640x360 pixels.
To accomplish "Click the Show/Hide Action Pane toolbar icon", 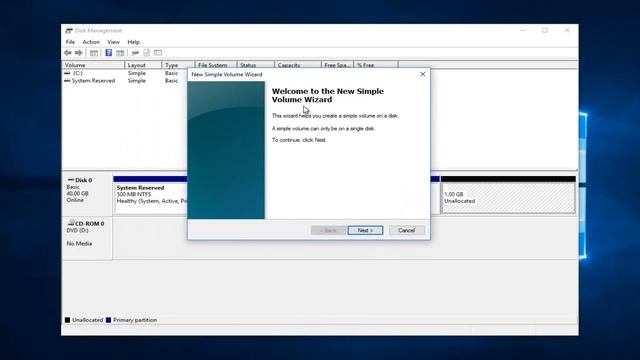I will coord(120,53).
